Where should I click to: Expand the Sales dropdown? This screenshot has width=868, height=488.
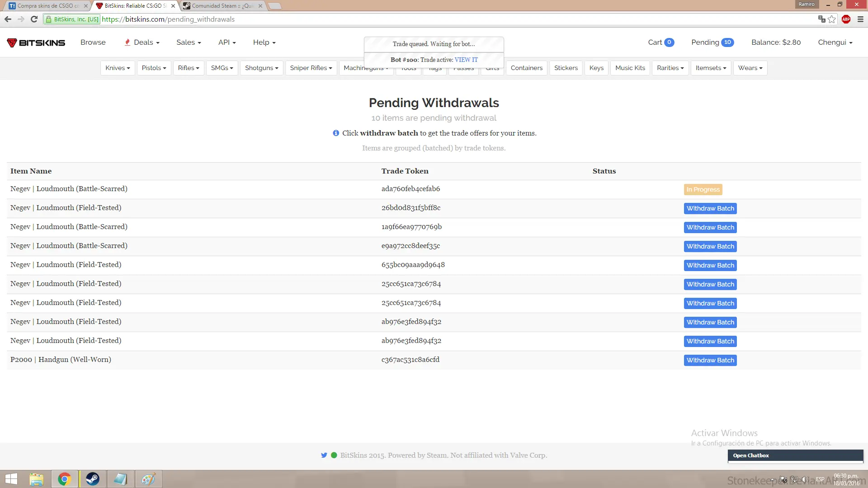coord(189,42)
